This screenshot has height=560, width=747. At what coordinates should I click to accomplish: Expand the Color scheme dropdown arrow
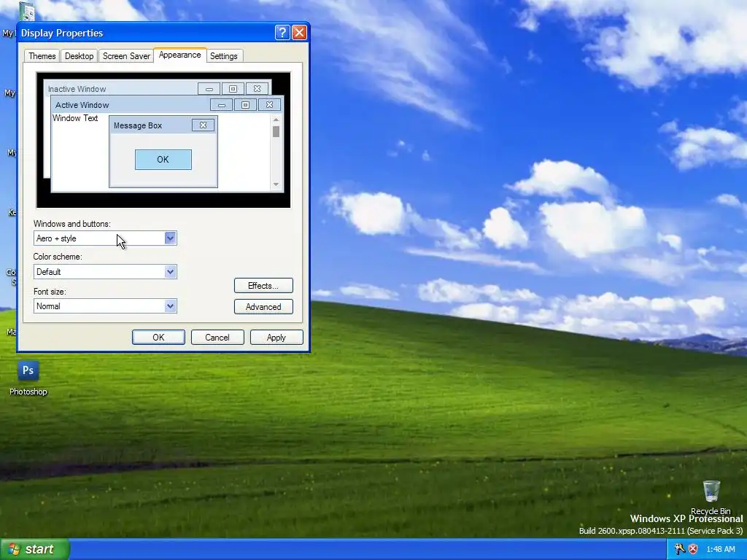[x=170, y=272]
